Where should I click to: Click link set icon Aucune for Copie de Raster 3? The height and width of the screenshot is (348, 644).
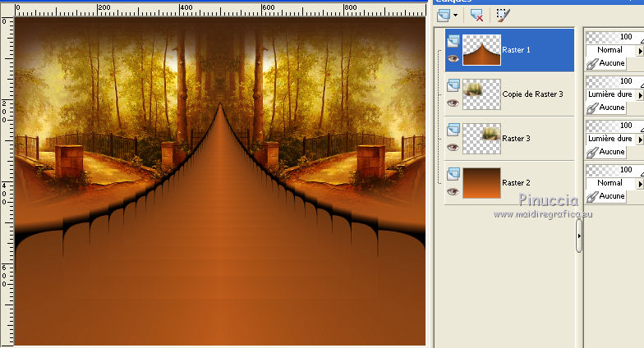coord(606,108)
